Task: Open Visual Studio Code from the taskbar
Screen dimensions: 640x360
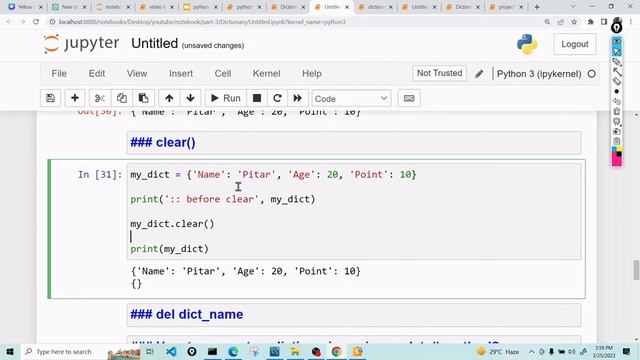Action: click(171, 351)
